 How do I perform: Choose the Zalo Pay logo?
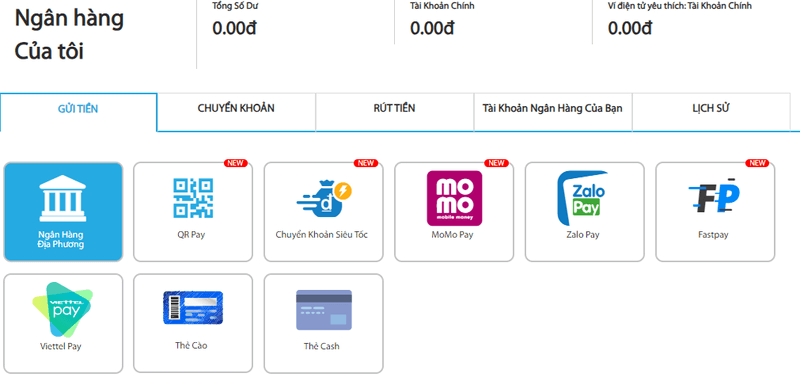pos(582,198)
